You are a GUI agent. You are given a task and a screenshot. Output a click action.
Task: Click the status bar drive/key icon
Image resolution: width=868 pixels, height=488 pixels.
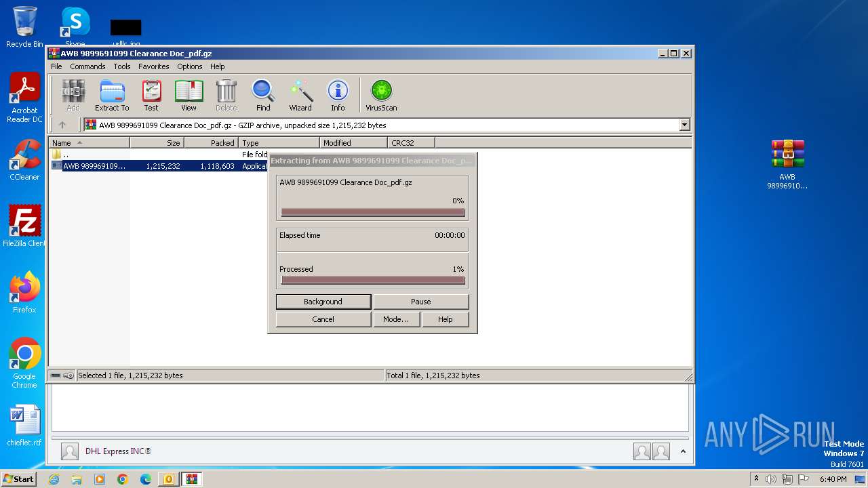[x=62, y=375]
